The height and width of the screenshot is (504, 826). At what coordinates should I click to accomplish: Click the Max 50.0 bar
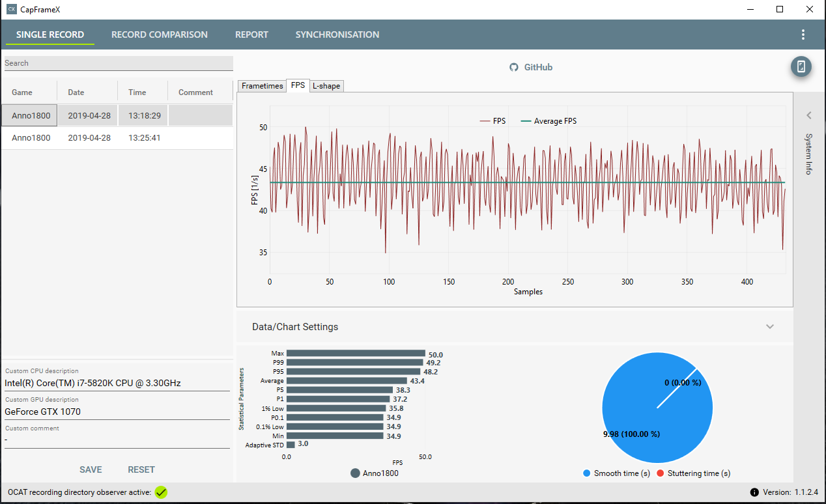356,354
